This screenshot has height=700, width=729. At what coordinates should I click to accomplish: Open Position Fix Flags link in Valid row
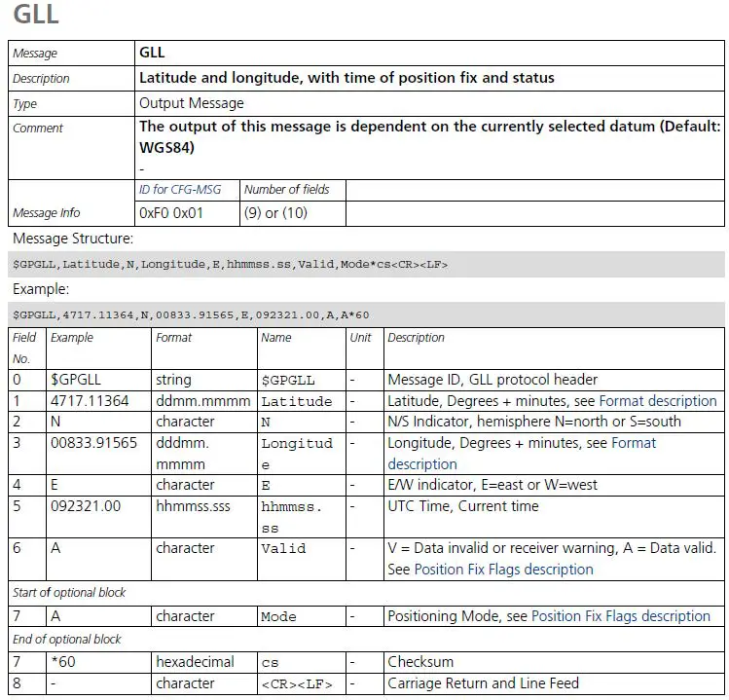coord(503,570)
